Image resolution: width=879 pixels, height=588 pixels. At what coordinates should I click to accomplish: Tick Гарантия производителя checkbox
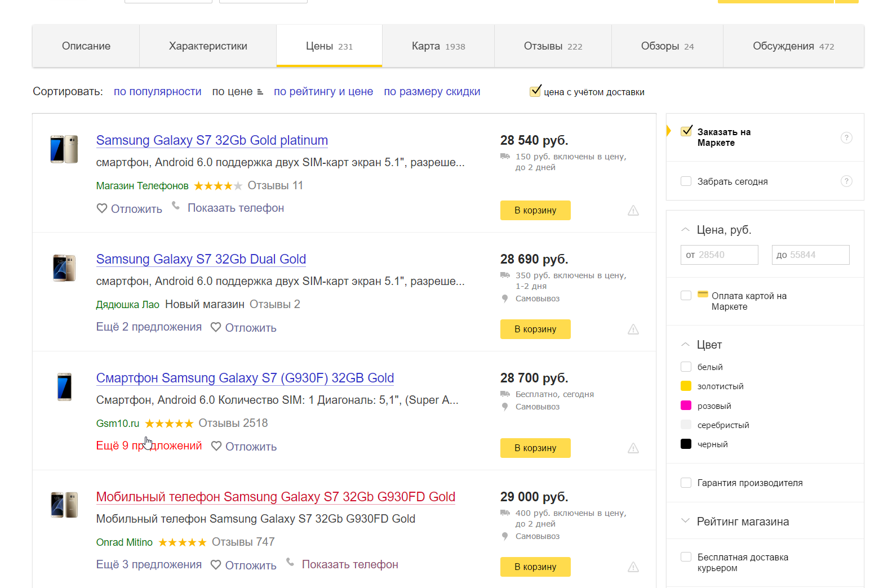point(686,483)
